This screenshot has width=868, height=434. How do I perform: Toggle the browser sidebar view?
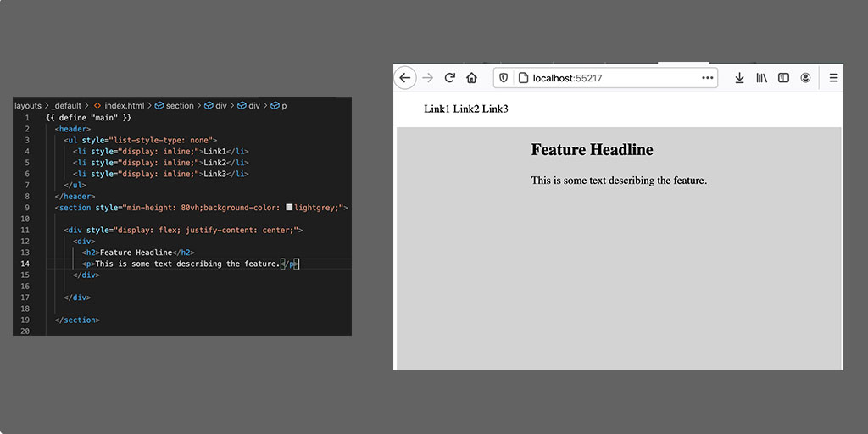pyautogui.click(x=783, y=78)
